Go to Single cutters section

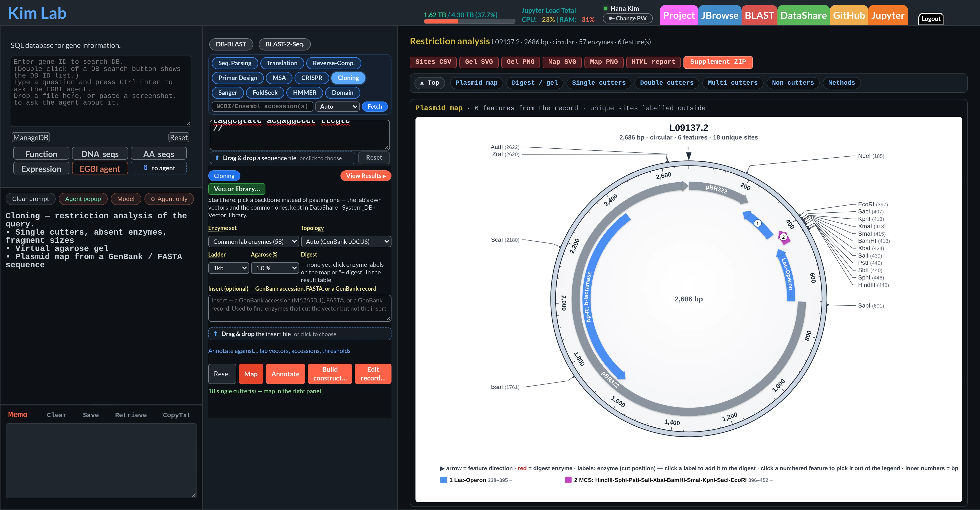pos(598,83)
